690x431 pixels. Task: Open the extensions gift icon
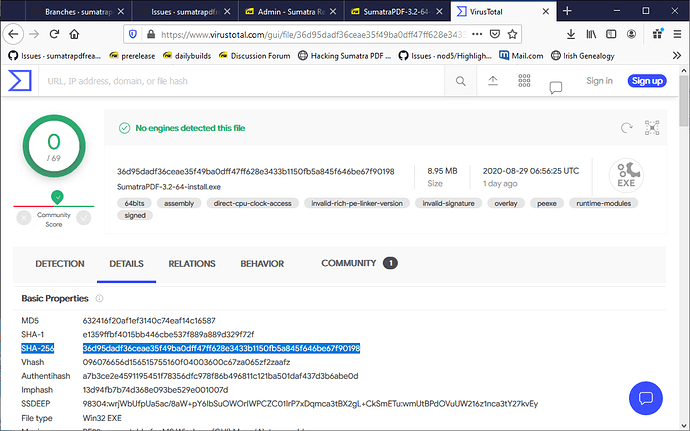pyautogui.click(x=658, y=34)
